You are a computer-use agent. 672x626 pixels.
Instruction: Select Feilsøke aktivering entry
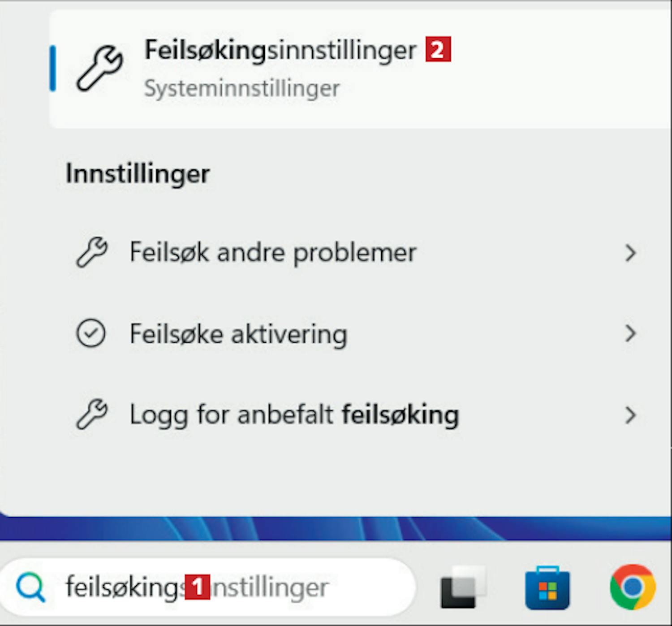[356, 334]
